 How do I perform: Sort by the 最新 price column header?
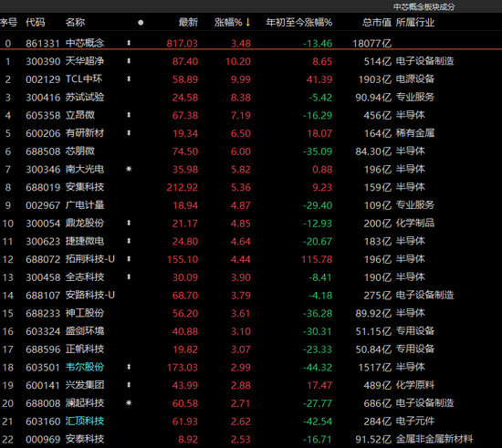[x=188, y=22]
